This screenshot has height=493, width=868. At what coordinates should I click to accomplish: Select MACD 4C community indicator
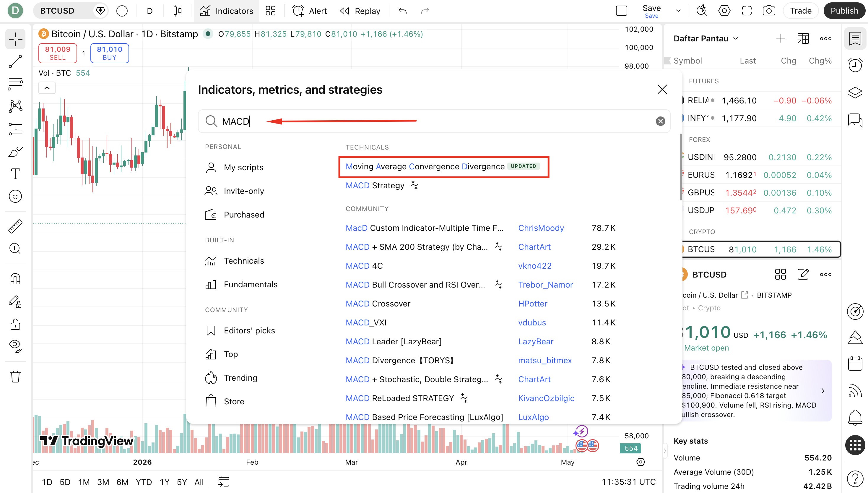tap(364, 266)
